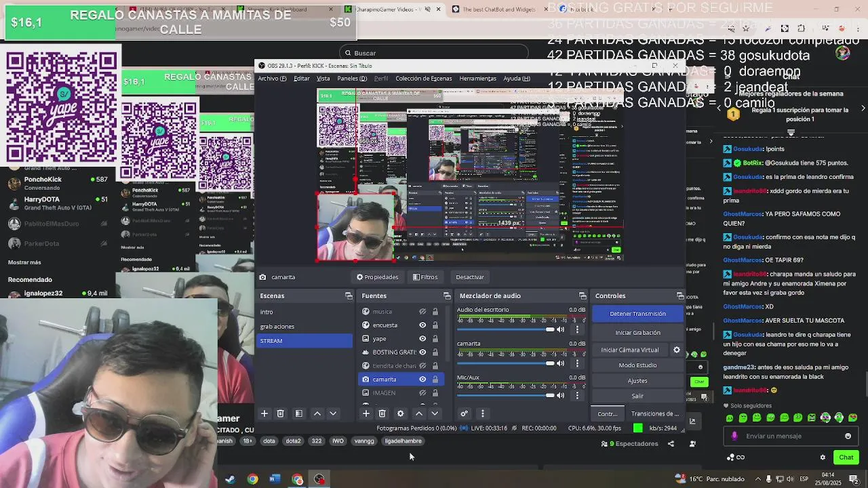The height and width of the screenshot is (488, 868).
Task: Open Word from the taskbar
Action: (x=275, y=479)
